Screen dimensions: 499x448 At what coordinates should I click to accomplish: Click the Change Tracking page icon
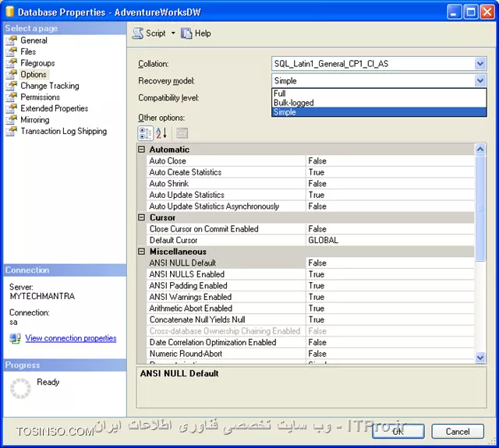(x=12, y=86)
